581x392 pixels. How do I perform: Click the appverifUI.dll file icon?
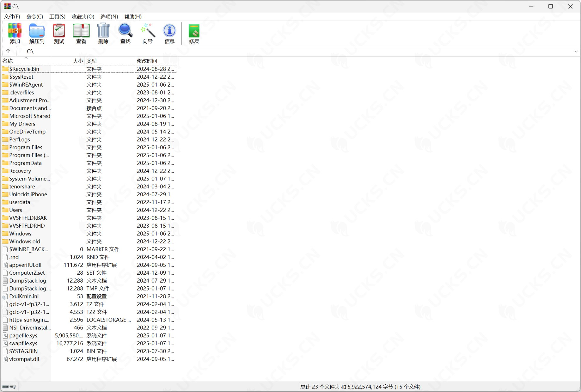5,265
